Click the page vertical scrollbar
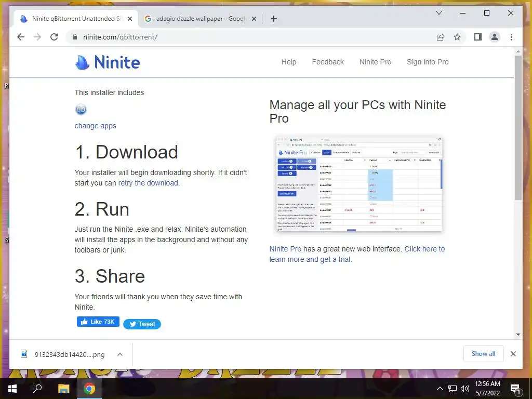 coord(518,128)
